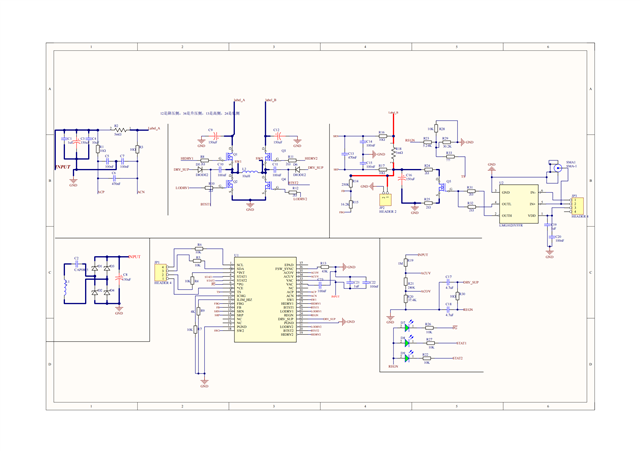This screenshot has height=452, width=640.
Task: Click the red INPUT label above capacitor C8
Action: click(135, 257)
